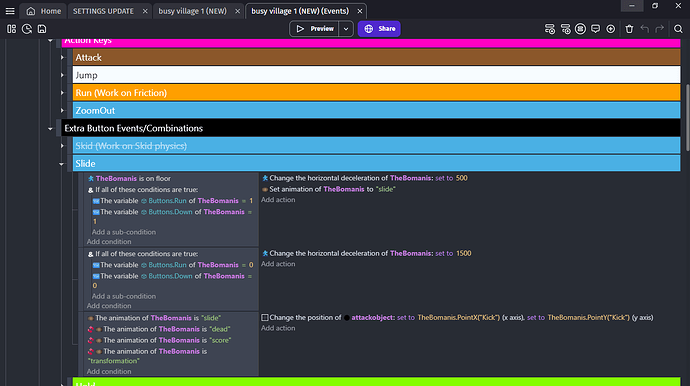Add a sub-event to selected event

(565, 29)
